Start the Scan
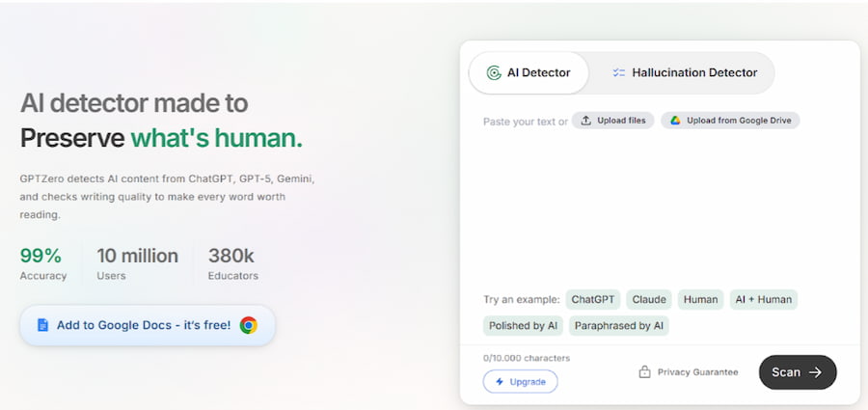Viewport: 868px width, 410px height. point(798,372)
